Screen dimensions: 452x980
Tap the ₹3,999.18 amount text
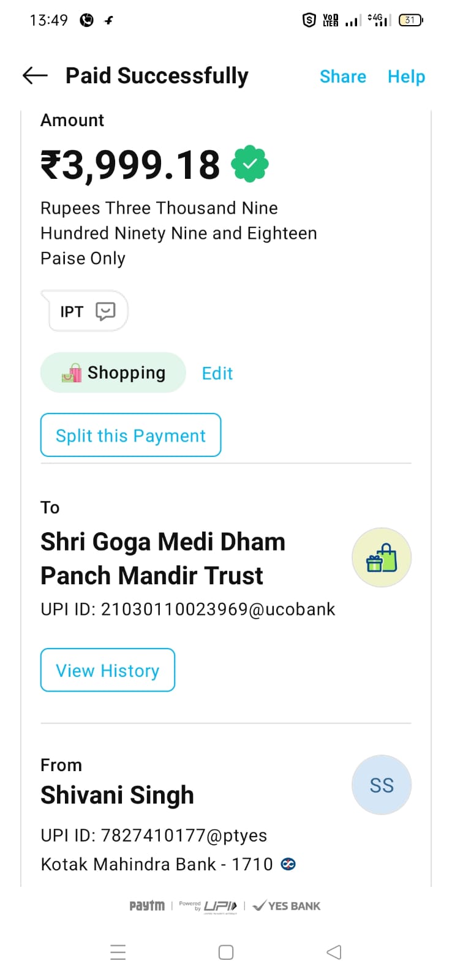pyautogui.click(x=130, y=165)
